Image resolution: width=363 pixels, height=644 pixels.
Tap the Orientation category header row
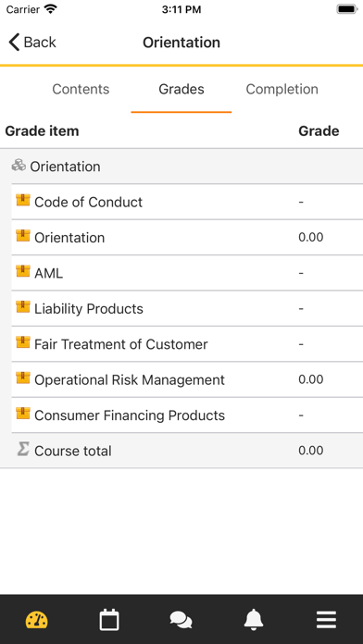(x=181, y=167)
